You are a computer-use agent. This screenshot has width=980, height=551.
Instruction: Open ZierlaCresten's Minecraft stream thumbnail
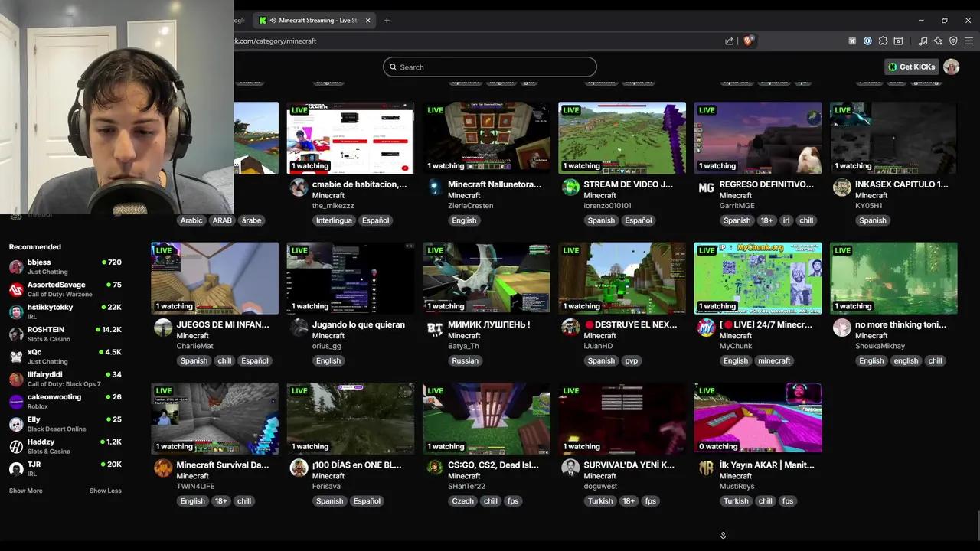(x=485, y=137)
